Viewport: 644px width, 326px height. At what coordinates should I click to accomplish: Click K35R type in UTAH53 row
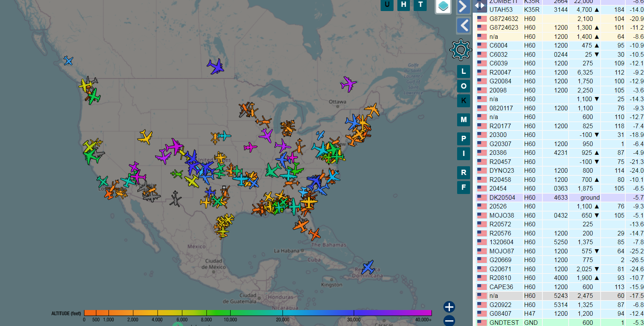(x=532, y=10)
